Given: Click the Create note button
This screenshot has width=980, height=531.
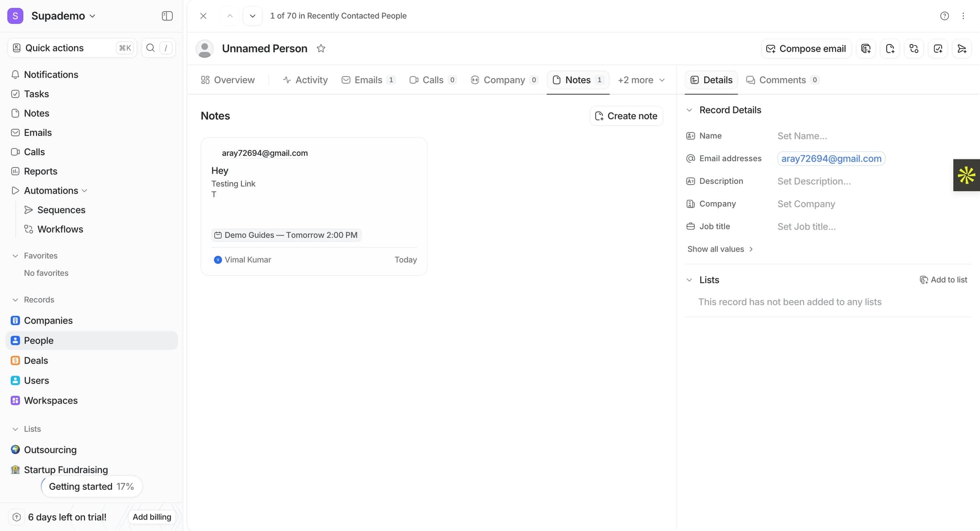Looking at the screenshot, I should tap(626, 116).
